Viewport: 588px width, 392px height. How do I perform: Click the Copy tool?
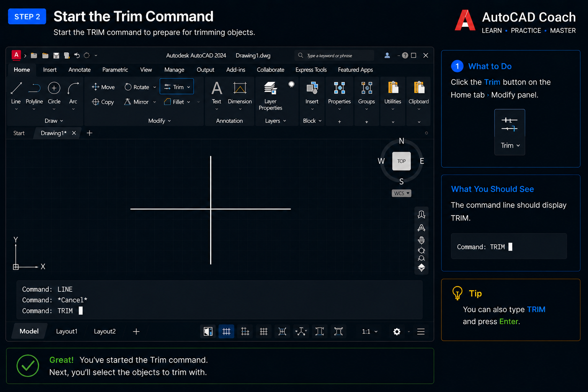click(x=103, y=102)
